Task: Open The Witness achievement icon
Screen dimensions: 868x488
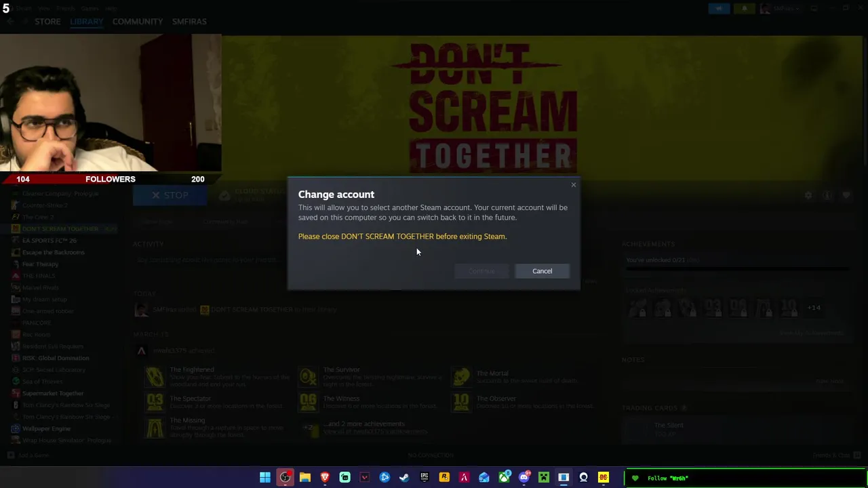Action: pos(308,402)
